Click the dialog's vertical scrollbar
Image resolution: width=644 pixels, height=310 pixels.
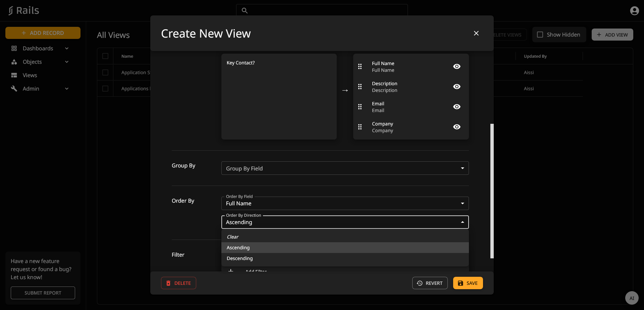click(x=492, y=191)
